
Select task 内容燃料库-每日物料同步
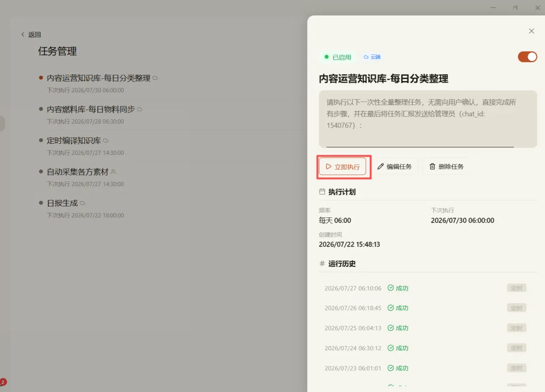(x=91, y=109)
